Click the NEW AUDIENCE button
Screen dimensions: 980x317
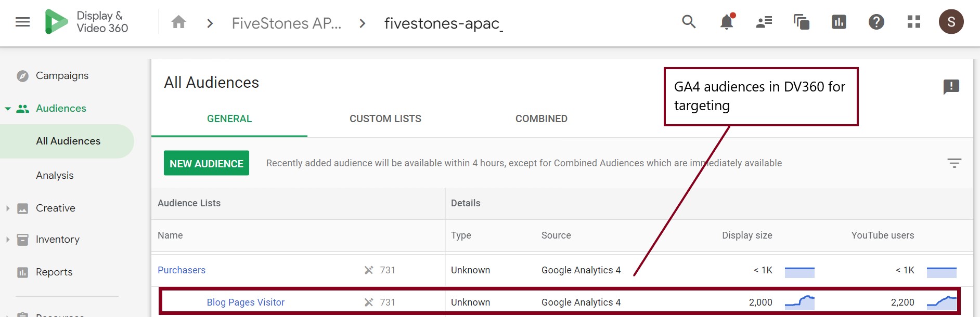(x=207, y=163)
